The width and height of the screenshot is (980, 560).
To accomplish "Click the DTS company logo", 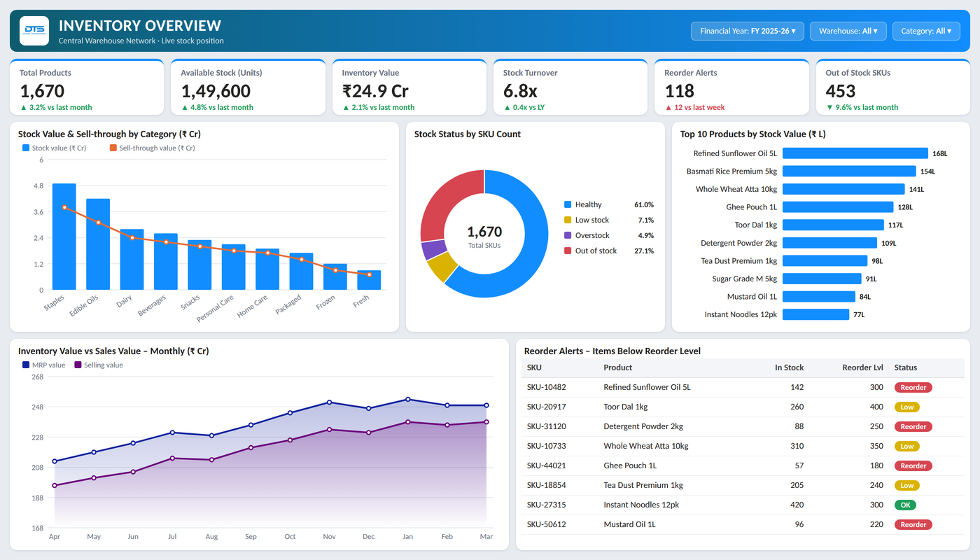I will coord(34,31).
